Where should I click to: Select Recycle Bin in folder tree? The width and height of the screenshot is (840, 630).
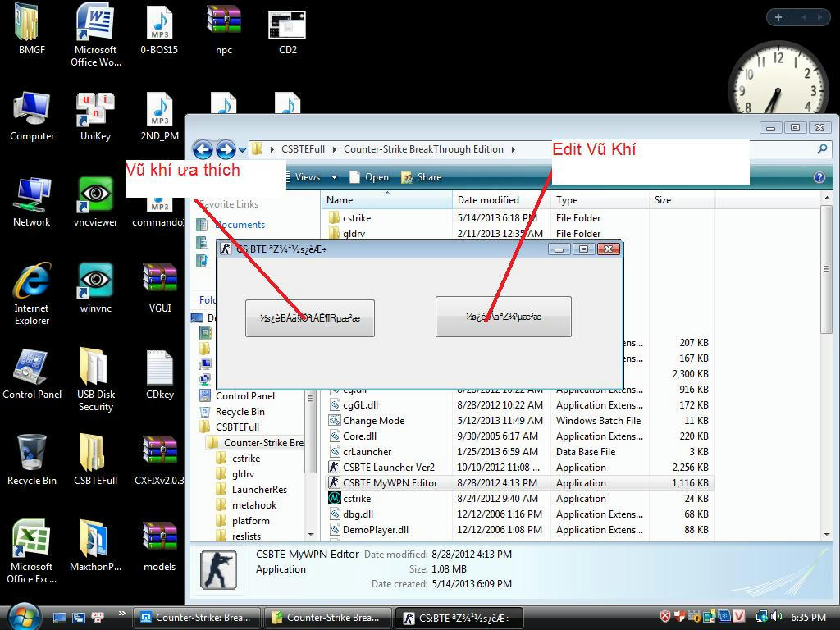click(240, 412)
